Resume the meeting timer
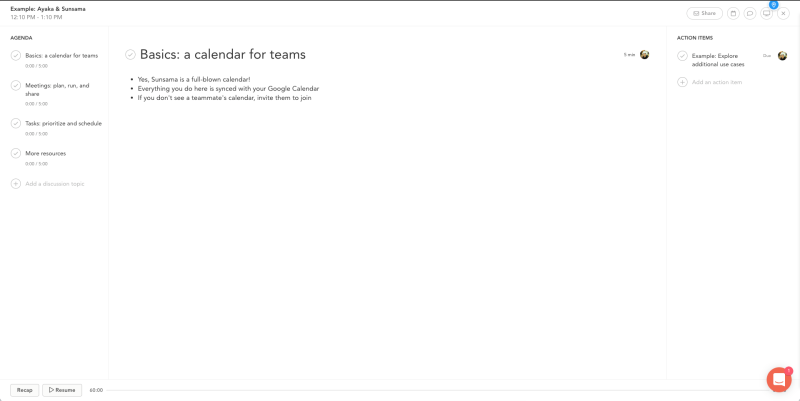The width and height of the screenshot is (800, 401). [x=62, y=390]
